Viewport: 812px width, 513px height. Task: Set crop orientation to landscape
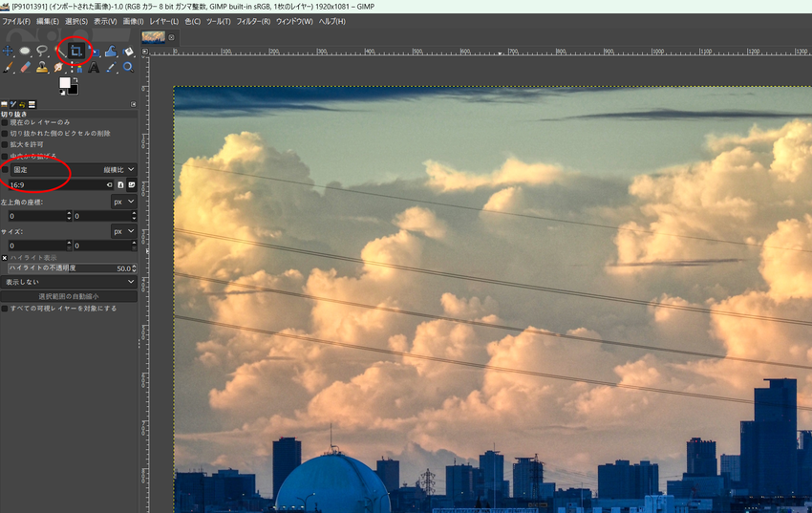(x=132, y=184)
